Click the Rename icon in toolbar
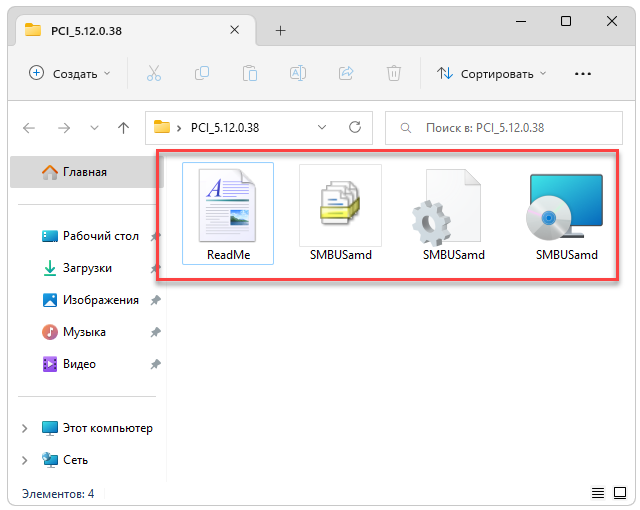The height and width of the screenshot is (510, 640). 298,73
